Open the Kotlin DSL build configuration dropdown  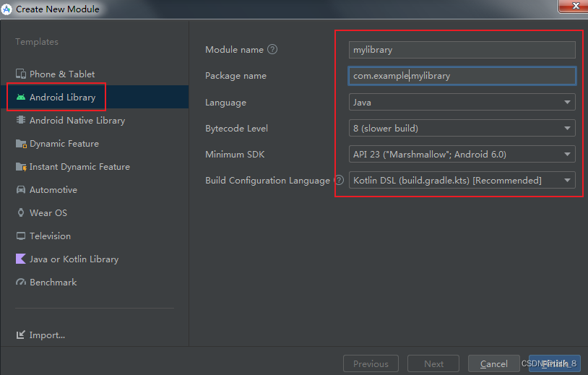[x=462, y=180]
